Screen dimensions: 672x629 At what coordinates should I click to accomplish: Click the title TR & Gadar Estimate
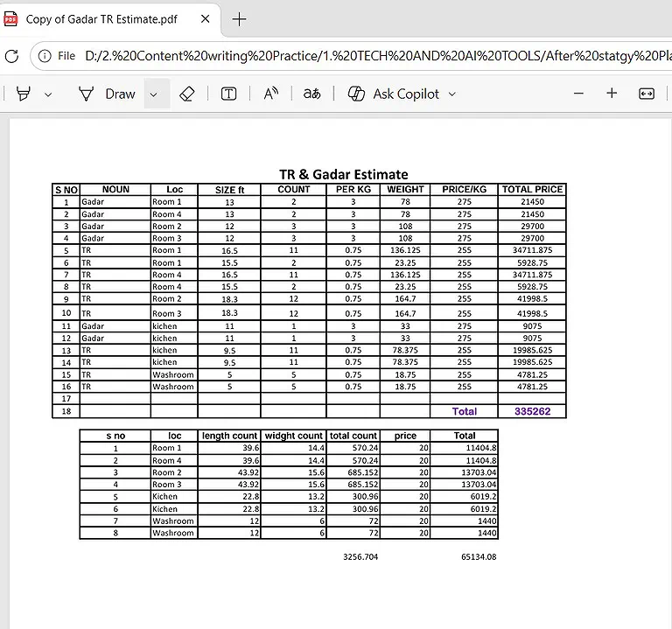(344, 174)
